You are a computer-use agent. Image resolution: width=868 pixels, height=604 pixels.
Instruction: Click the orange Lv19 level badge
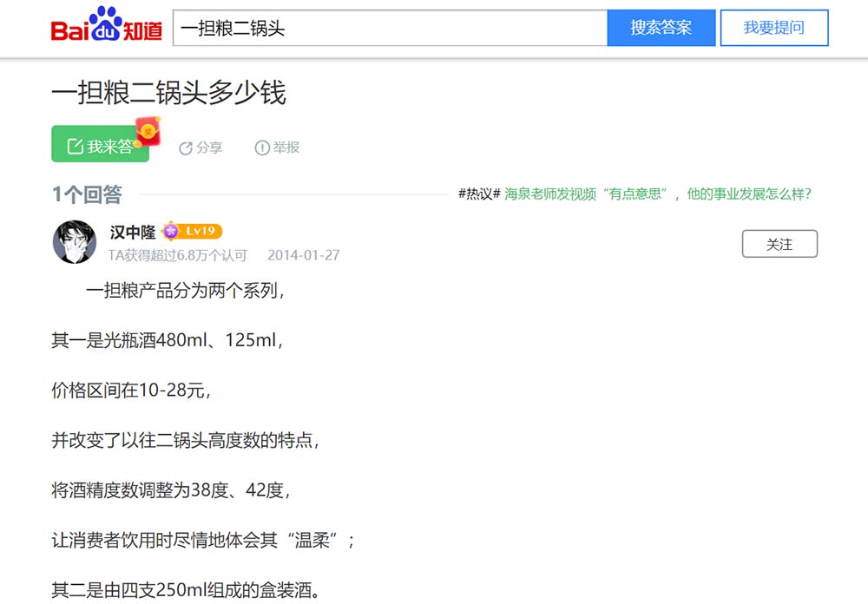coord(201,231)
